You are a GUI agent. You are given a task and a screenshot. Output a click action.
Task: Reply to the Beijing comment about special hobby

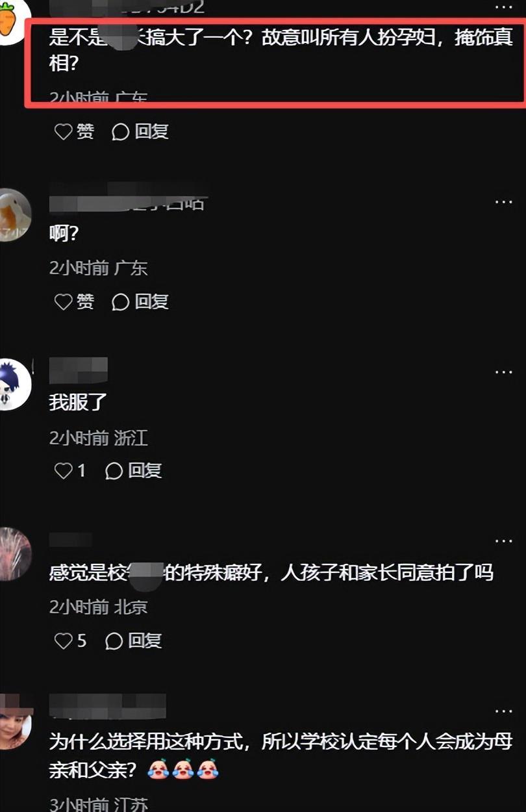[133, 641]
